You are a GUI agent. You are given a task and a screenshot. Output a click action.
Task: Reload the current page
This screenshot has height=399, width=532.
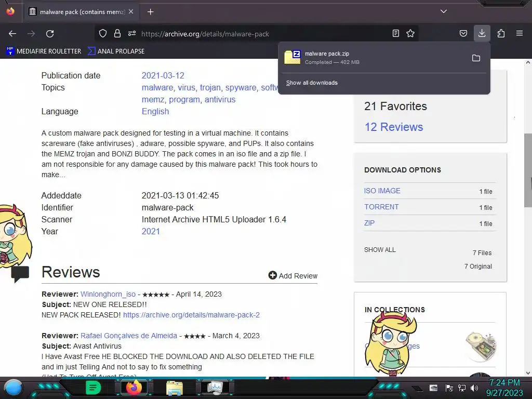[x=50, y=34]
